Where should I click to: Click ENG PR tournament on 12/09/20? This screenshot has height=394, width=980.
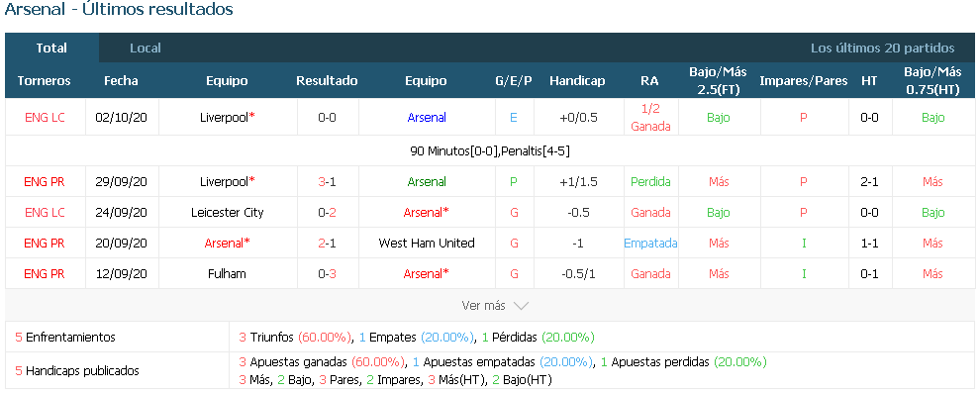coord(45,273)
